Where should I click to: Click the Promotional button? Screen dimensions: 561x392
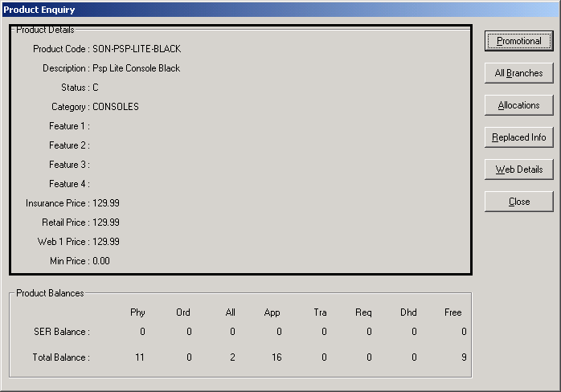coord(518,41)
